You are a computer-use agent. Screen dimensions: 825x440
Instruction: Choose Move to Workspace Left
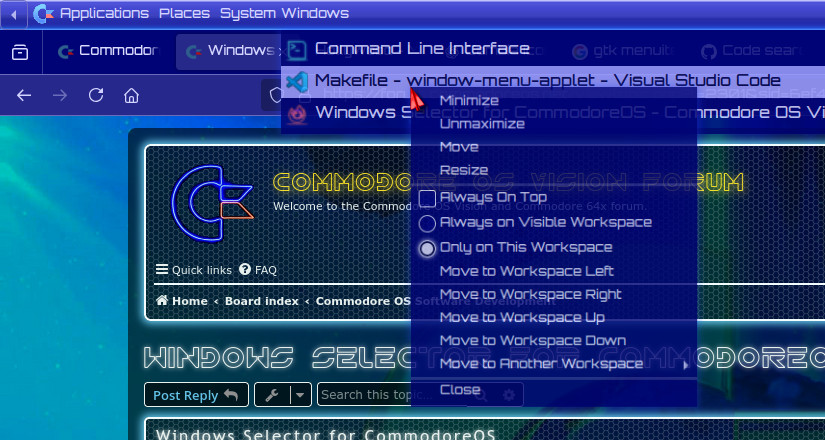[554, 271]
